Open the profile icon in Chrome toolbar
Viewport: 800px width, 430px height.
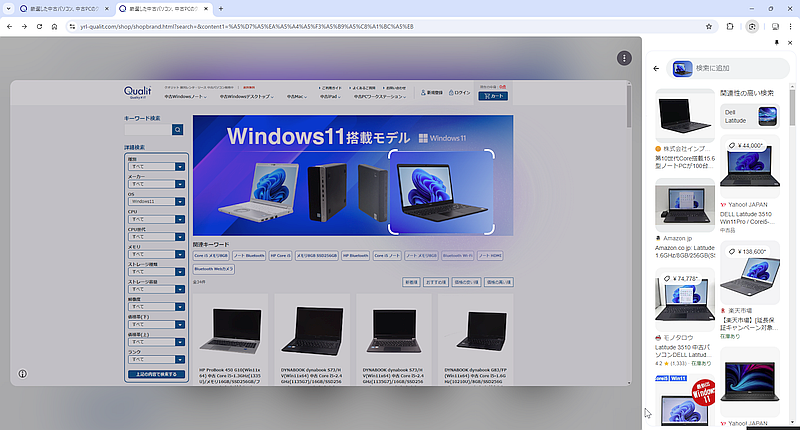775,27
